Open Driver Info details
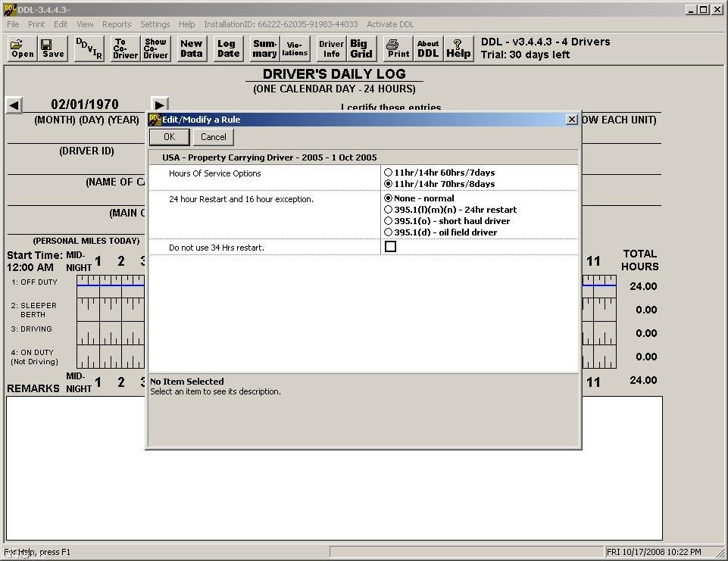This screenshot has height=561, width=728. pos(331,48)
